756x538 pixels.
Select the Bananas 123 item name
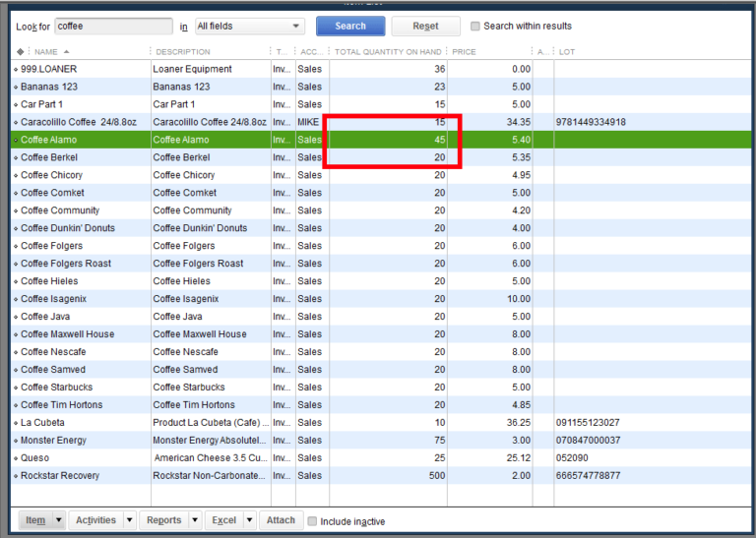coord(48,87)
